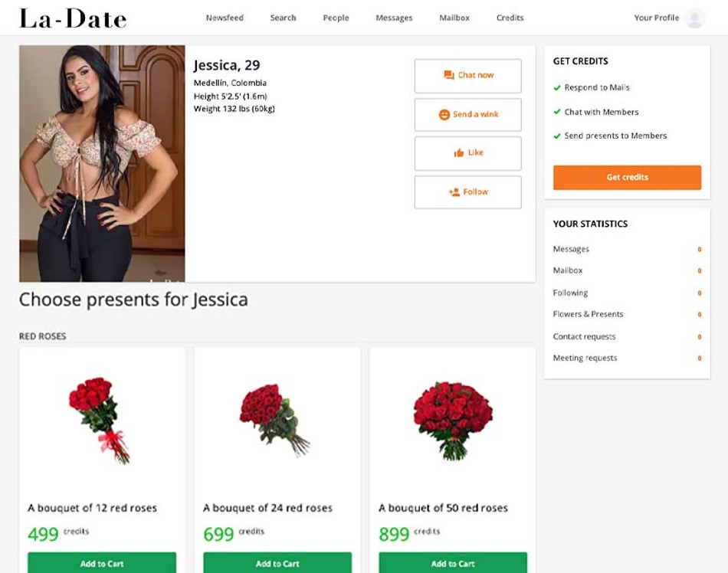Add 12 red roses bouquet to cart
728x573 pixels.
[102, 562]
